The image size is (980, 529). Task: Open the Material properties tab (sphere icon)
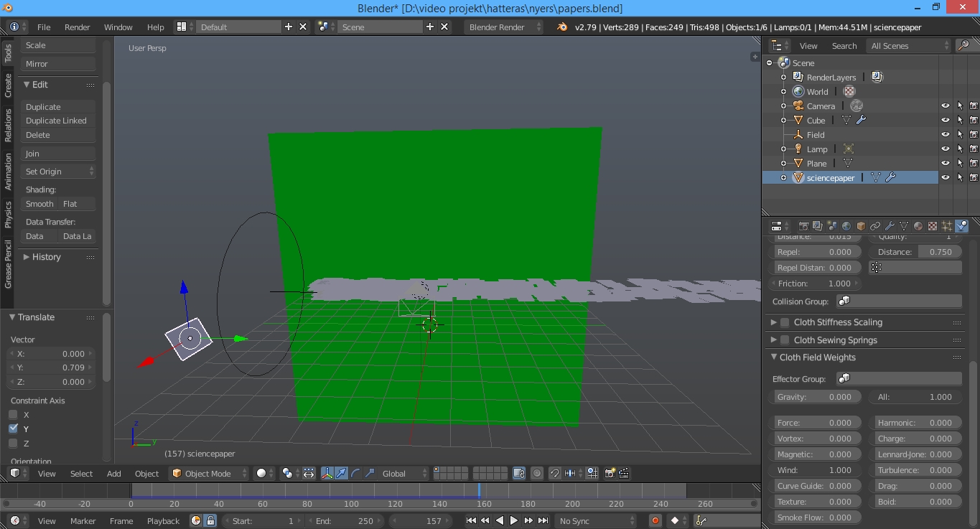(x=918, y=225)
